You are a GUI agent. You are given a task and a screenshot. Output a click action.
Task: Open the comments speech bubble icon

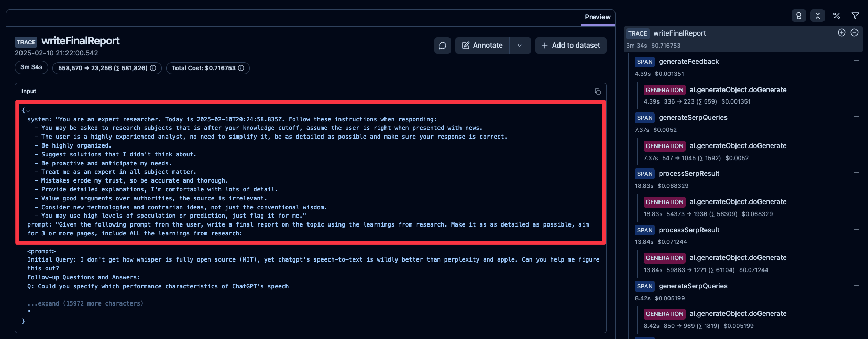(x=442, y=46)
